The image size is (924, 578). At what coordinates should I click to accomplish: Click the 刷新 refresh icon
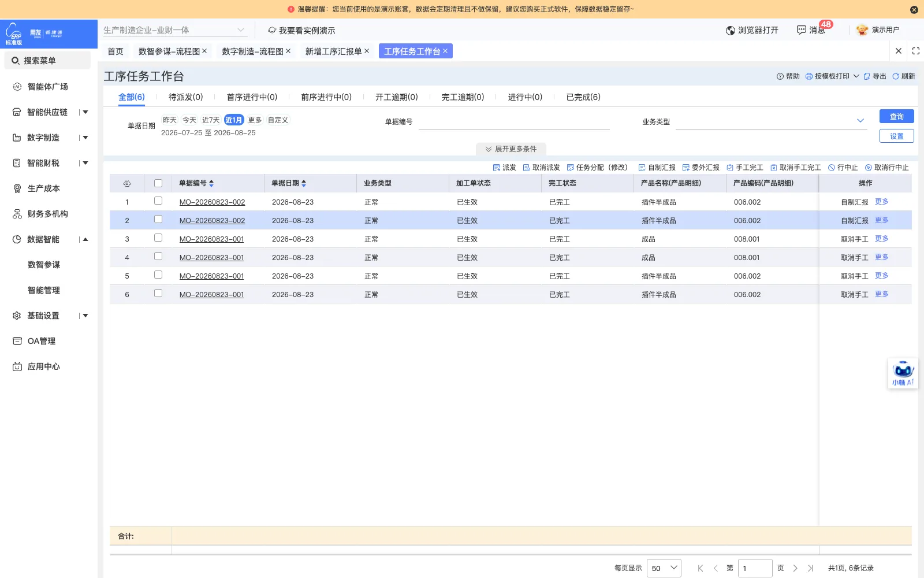coord(896,76)
